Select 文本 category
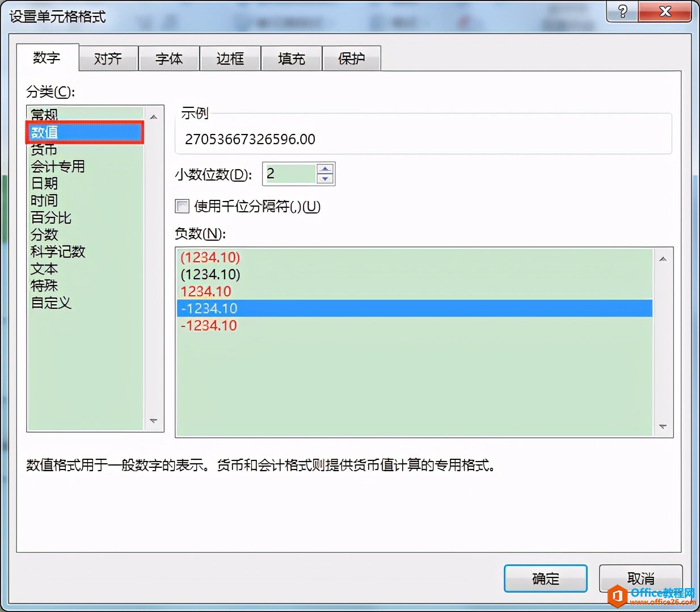 pos(85,269)
